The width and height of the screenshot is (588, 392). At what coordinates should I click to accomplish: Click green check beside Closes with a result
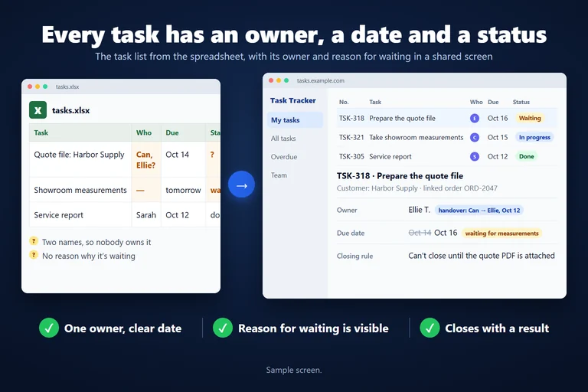click(430, 328)
